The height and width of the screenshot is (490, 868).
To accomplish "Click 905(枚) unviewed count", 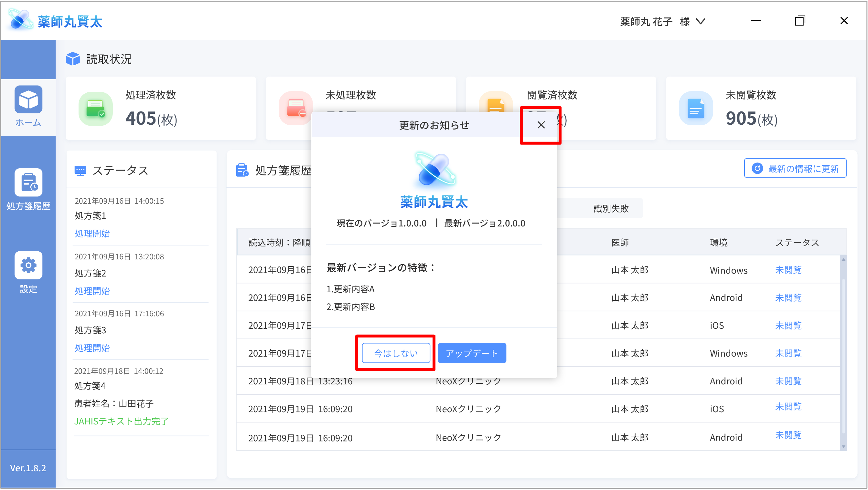I will [x=752, y=119].
